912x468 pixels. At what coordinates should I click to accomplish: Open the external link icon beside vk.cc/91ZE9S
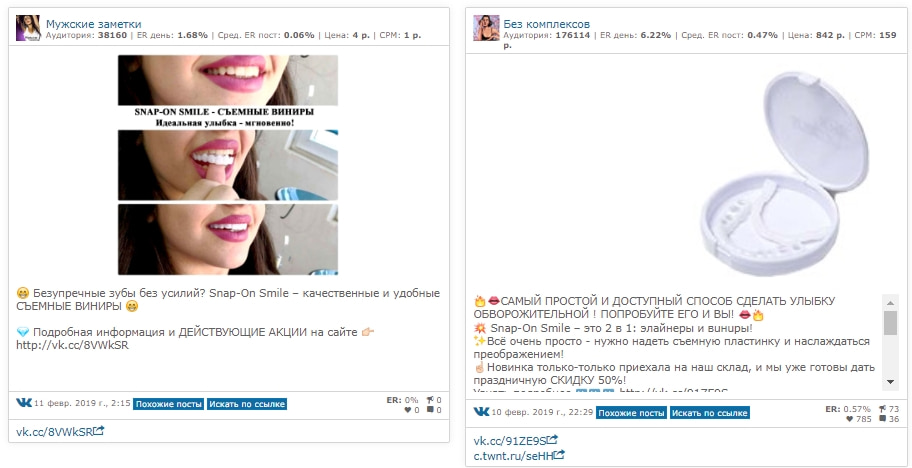click(x=553, y=440)
